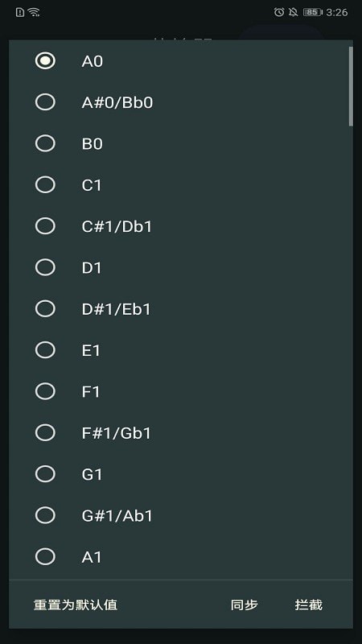Select the D#1/Eb1 radio button
Screen dimensions: 362x644
(x=45, y=309)
